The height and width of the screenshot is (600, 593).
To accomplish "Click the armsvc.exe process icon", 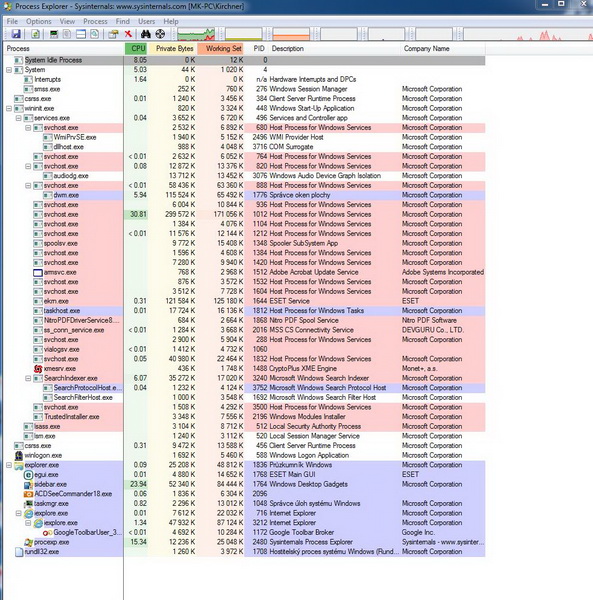I will (x=38, y=272).
